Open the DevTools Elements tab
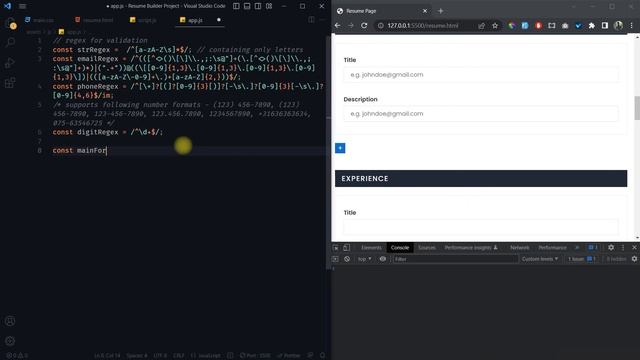This screenshot has height=360, width=640. tap(371, 248)
